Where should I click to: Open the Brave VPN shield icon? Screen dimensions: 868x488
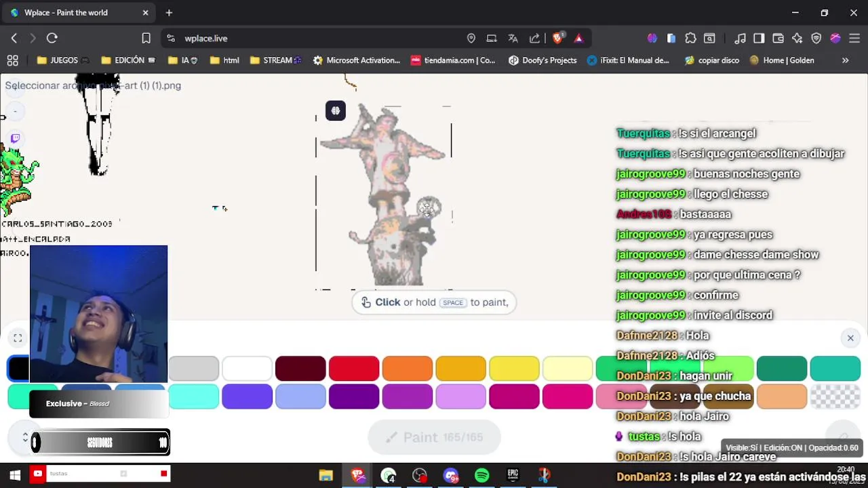tap(816, 39)
